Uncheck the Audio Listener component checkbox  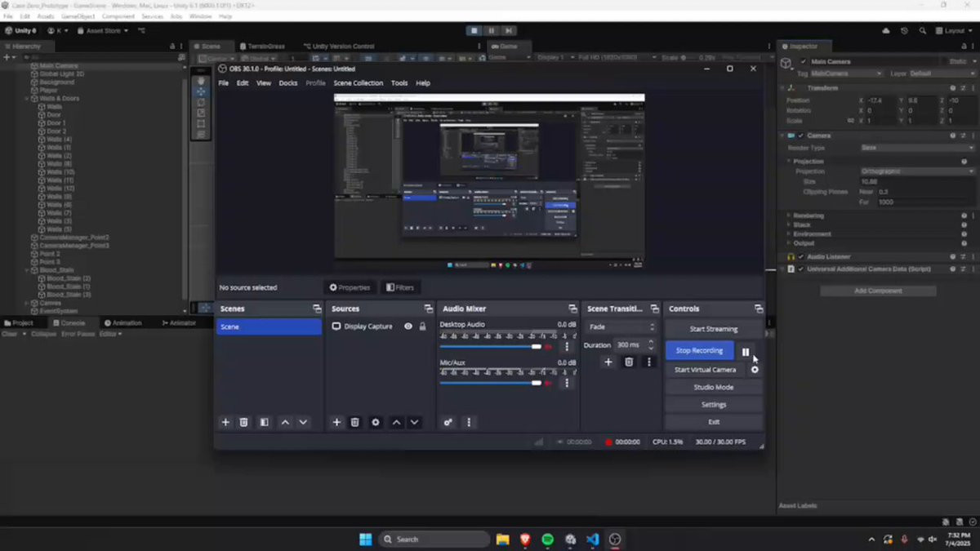[801, 257]
